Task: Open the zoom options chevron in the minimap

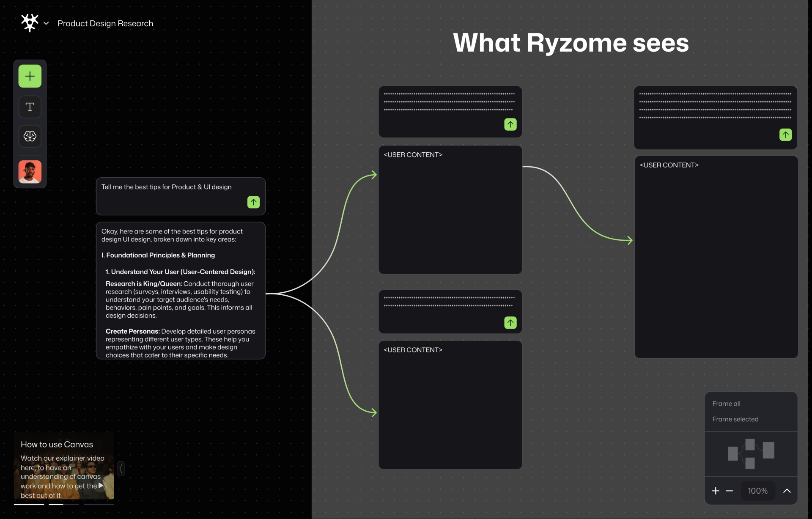Action: point(787,491)
